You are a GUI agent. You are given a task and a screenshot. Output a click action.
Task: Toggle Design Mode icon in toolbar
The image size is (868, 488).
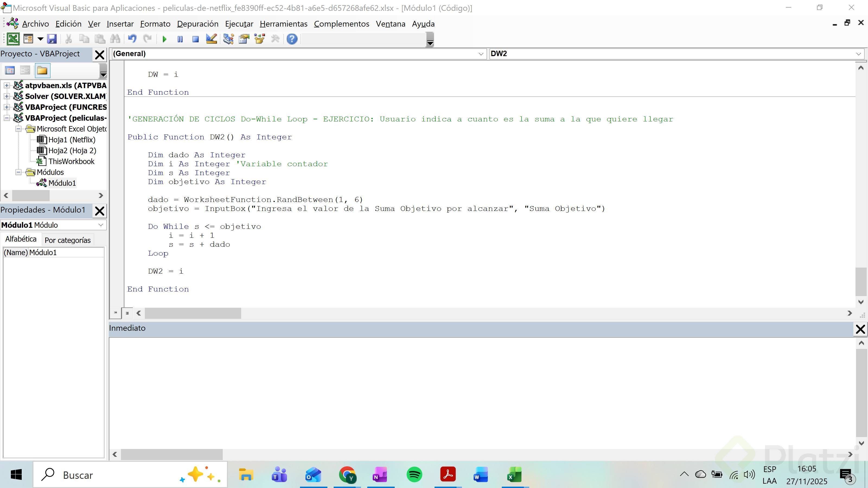point(211,39)
